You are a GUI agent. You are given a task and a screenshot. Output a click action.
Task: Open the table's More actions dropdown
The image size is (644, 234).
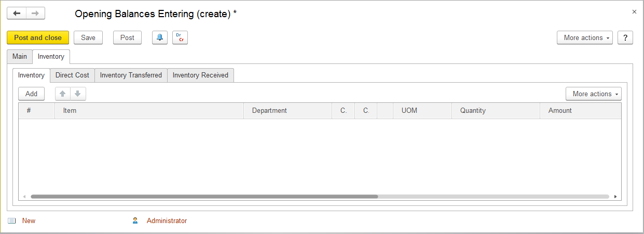point(593,94)
